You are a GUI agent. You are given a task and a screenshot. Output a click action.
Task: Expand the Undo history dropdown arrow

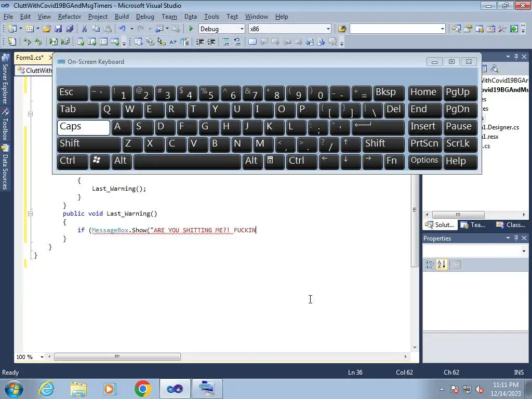[x=131, y=29]
